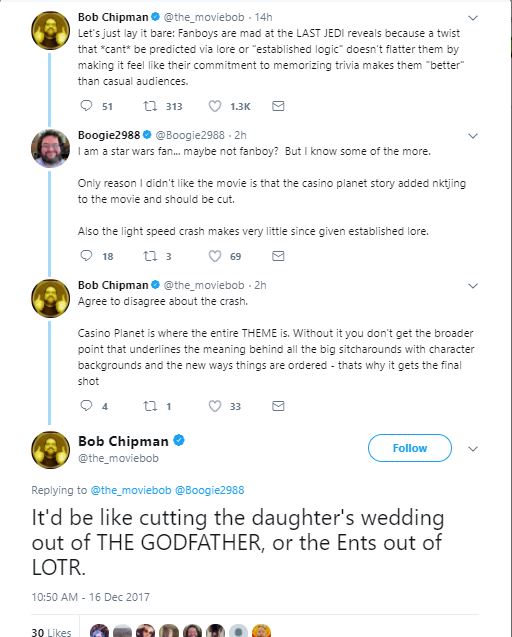This screenshot has width=512, height=637.
Task: Retweet the tweet with 313 retweets
Action: [x=150, y=106]
